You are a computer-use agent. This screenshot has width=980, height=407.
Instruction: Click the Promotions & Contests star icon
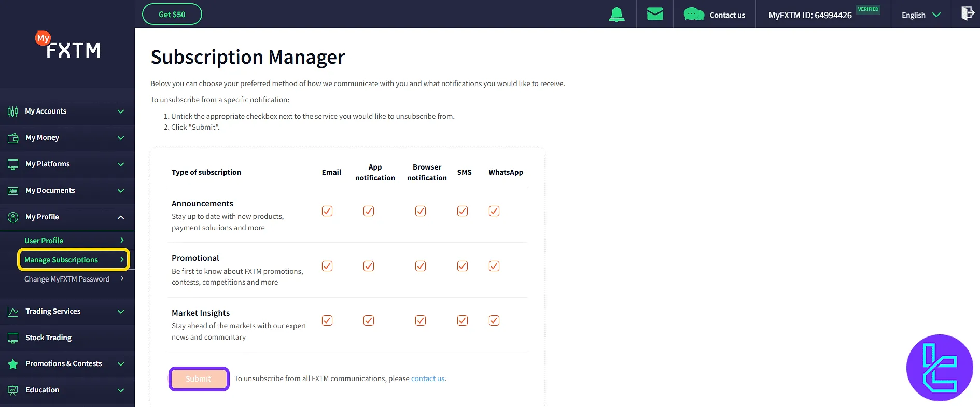pos(13,364)
